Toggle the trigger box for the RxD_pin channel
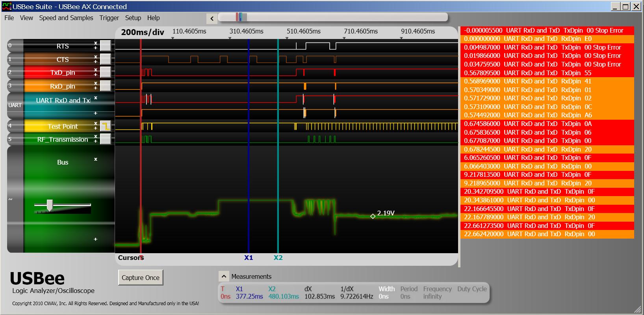The width and height of the screenshot is (644, 315). coord(105,85)
